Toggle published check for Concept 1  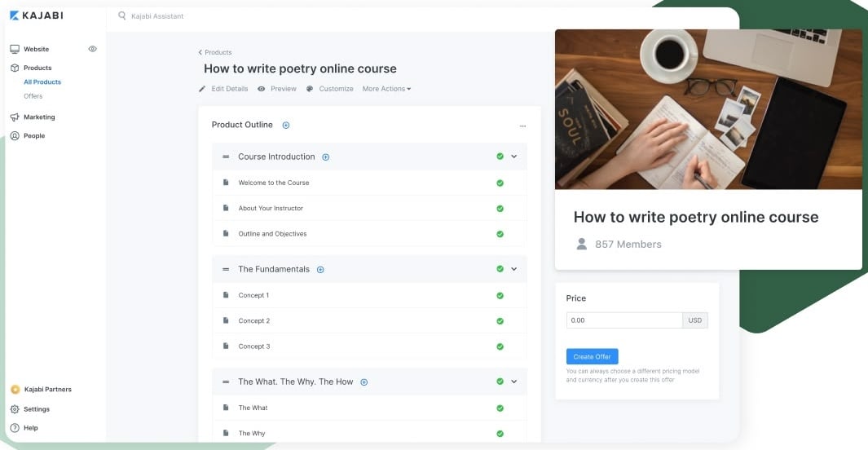pyautogui.click(x=500, y=296)
